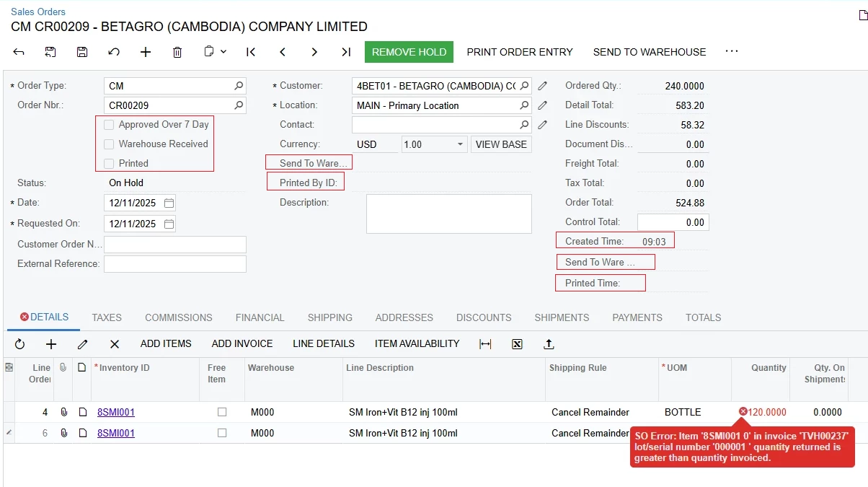Toggle Free Item checkbox for line 6

point(222,433)
